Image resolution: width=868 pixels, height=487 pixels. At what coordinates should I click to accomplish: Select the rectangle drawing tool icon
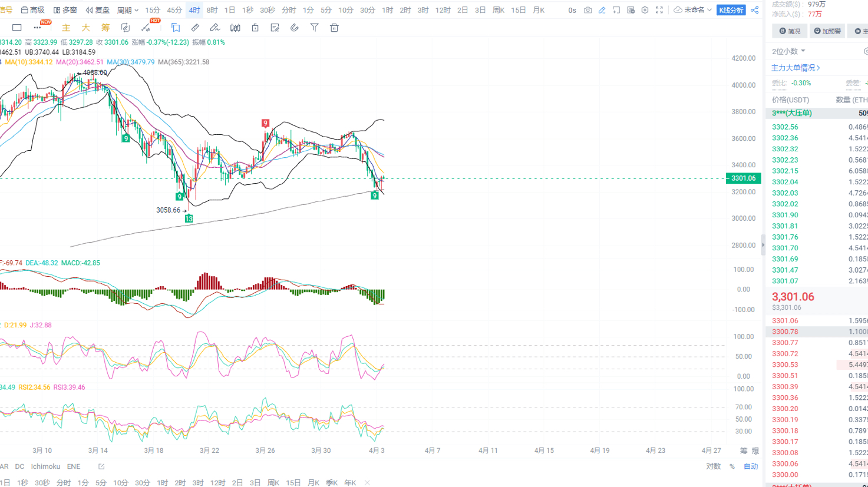(x=17, y=28)
